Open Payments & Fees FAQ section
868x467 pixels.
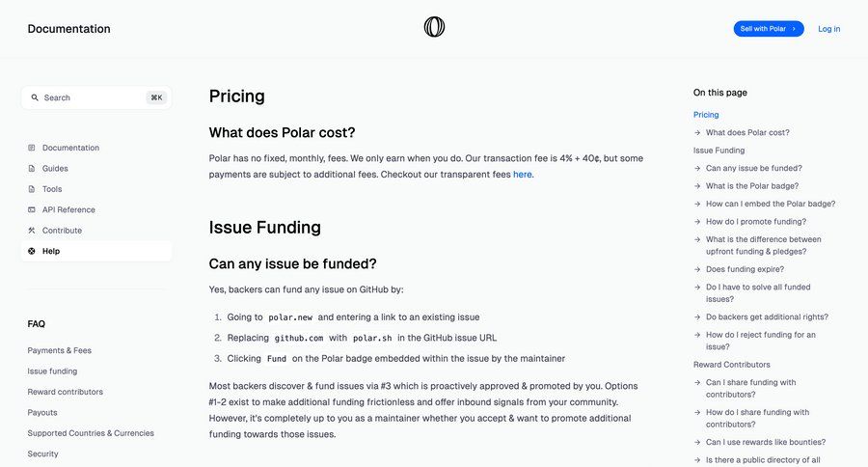(60, 350)
